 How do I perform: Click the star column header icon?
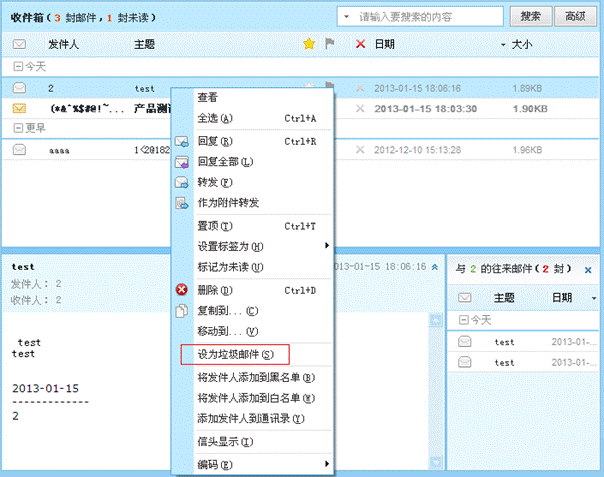coord(309,45)
